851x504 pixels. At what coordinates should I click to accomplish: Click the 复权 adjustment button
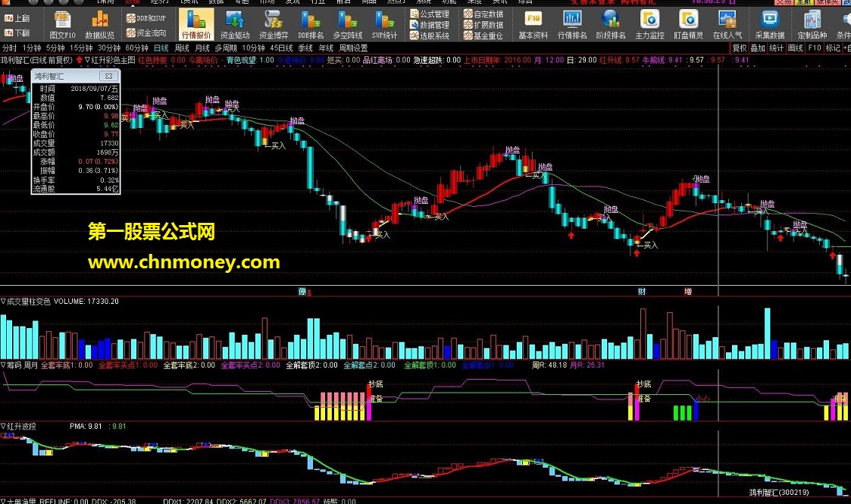click(739, 49)
